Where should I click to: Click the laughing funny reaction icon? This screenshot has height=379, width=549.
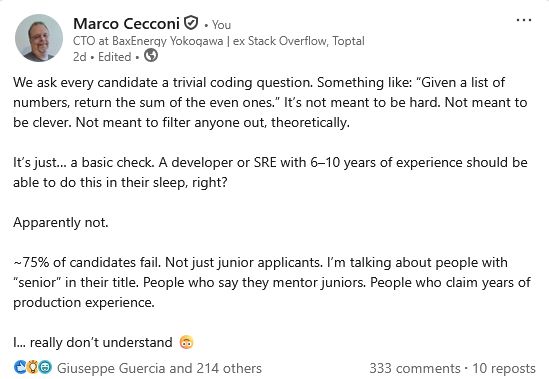(x=45, y=367)
